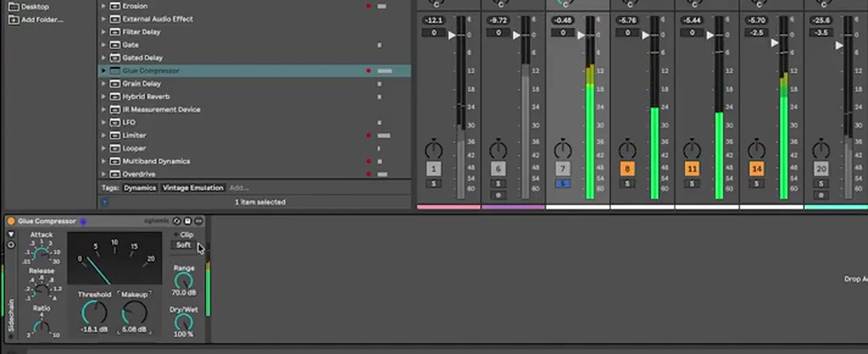Solo track 1 with its S button
Image resolution: width=868 pixels, height=354 pixels.
click(x=434, y=184)
